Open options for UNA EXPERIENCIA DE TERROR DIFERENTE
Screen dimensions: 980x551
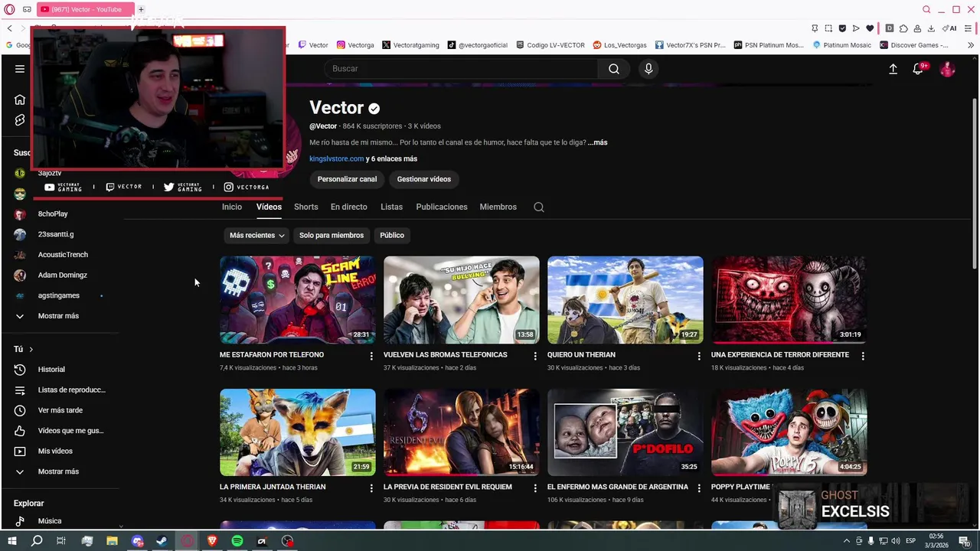coord(863,356)
